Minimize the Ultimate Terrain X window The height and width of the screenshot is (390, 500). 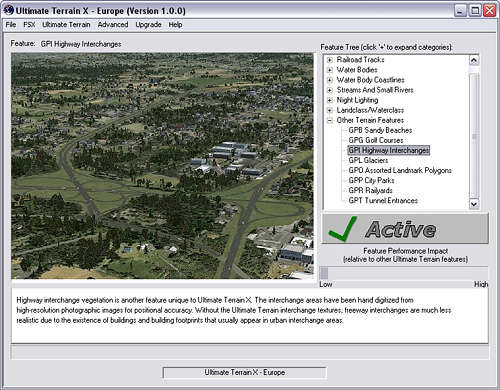(460, 11)
